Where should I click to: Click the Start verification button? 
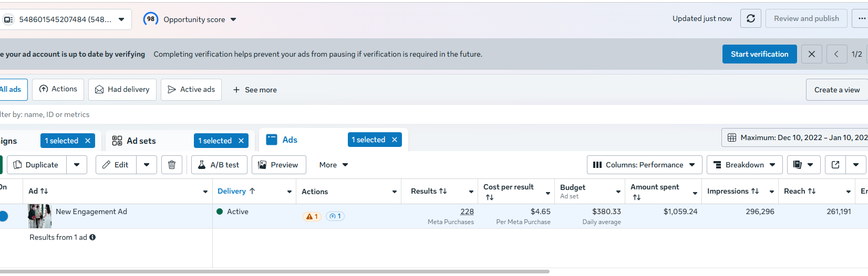pos(759,54)
